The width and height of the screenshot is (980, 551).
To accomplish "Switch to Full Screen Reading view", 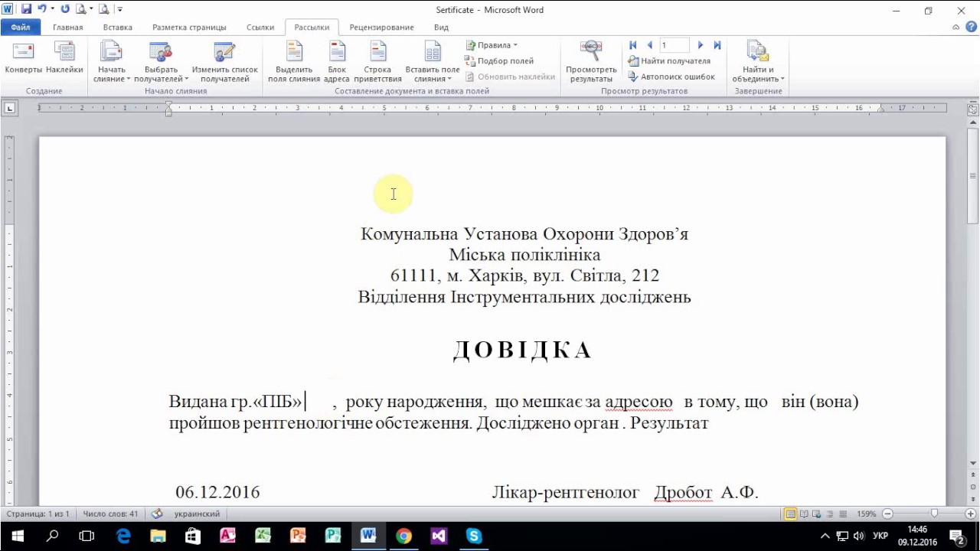I will (x=805, y=514).
